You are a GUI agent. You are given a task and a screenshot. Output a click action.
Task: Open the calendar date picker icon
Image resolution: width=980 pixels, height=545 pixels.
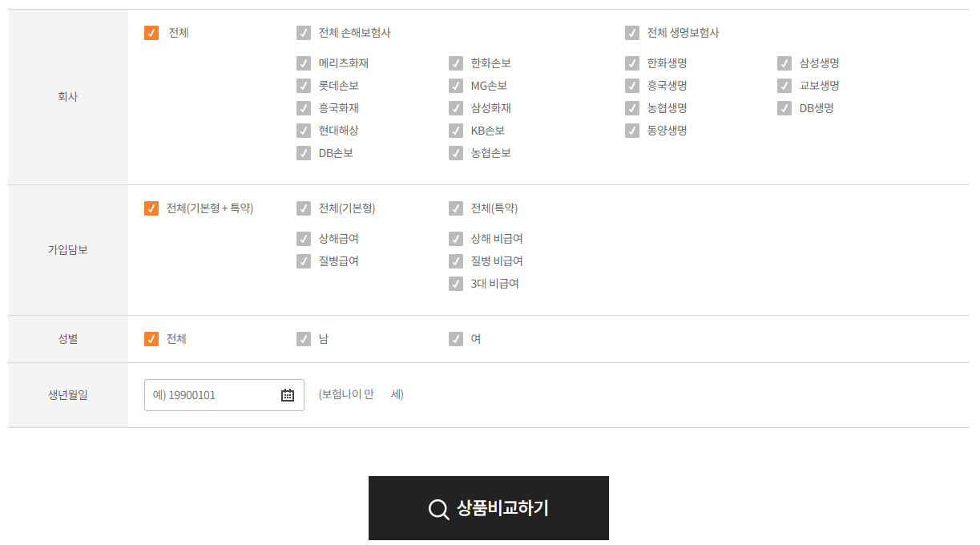288,394
